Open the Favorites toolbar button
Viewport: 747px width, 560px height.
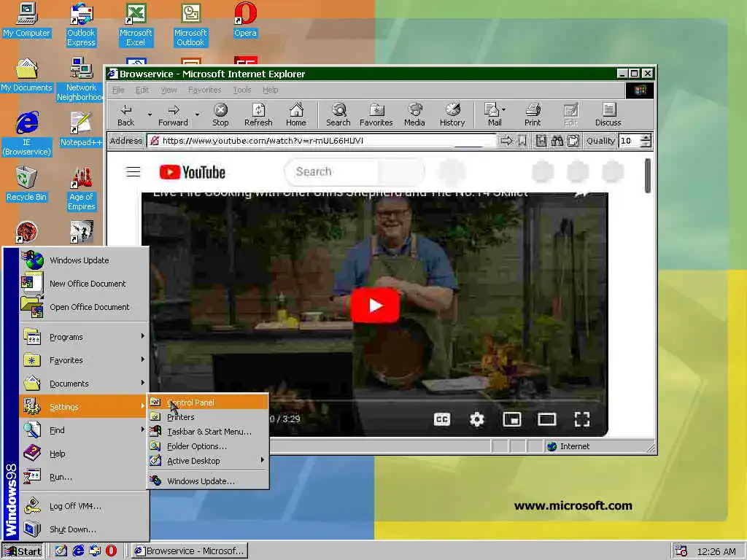376,115
